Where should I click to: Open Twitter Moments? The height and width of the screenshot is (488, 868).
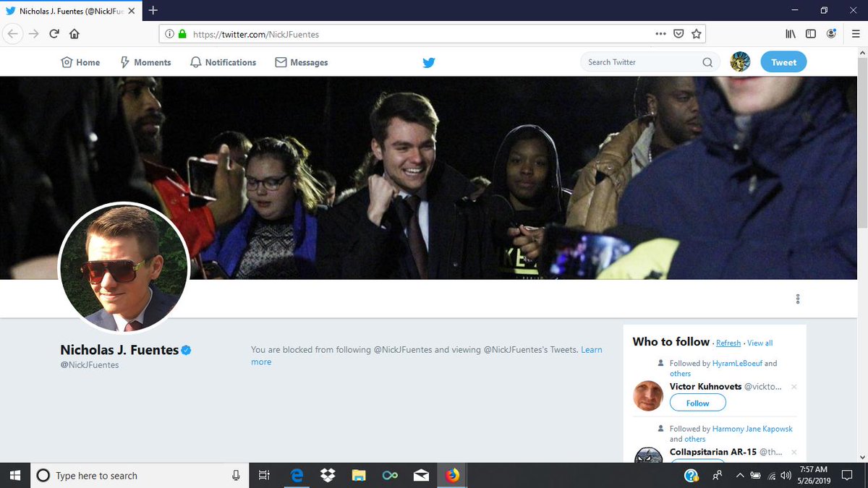pos(145,62)
